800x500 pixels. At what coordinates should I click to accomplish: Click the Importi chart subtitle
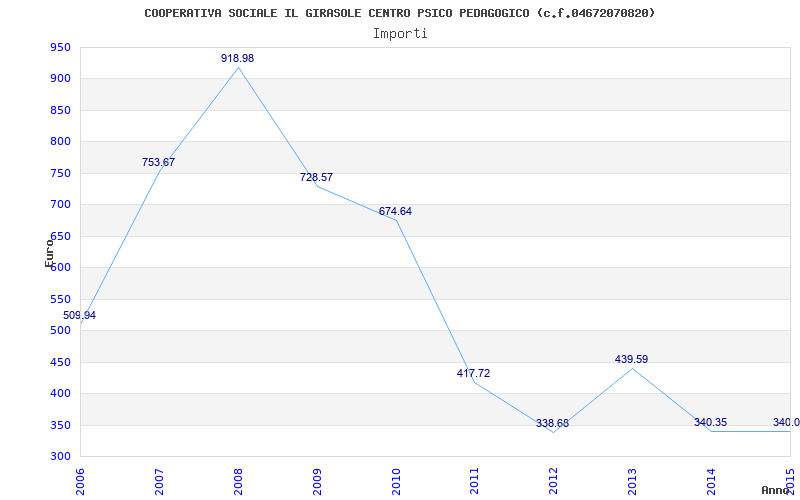tap(400, 34)
